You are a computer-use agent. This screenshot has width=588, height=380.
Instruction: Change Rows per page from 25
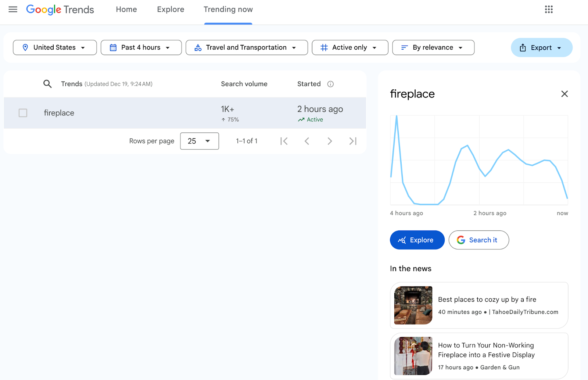click(200, 141)
